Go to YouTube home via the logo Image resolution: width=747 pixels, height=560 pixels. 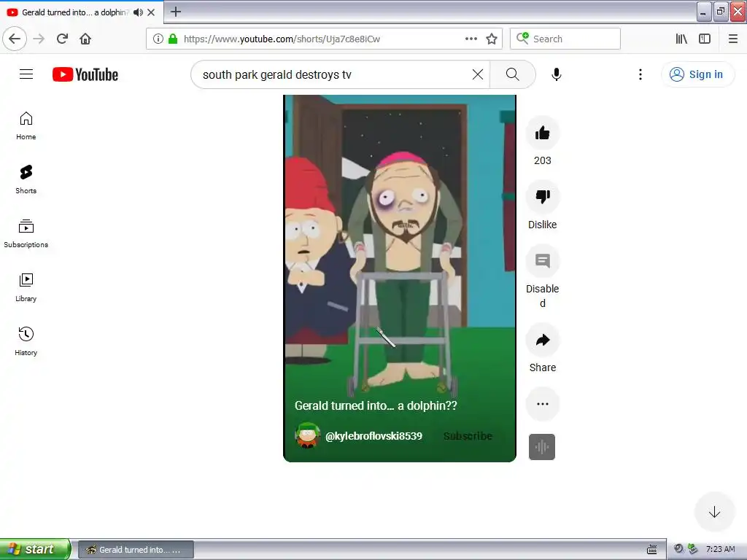[x=85, y=74]
